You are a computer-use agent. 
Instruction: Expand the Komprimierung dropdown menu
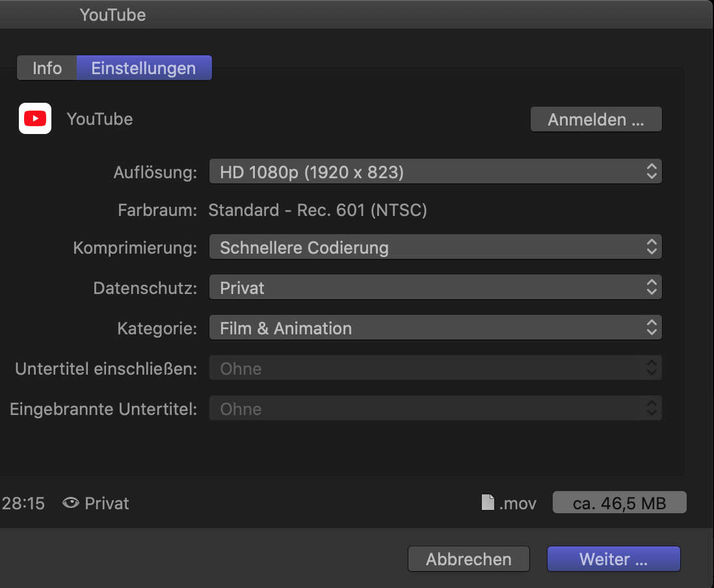(x=435, y=248)
